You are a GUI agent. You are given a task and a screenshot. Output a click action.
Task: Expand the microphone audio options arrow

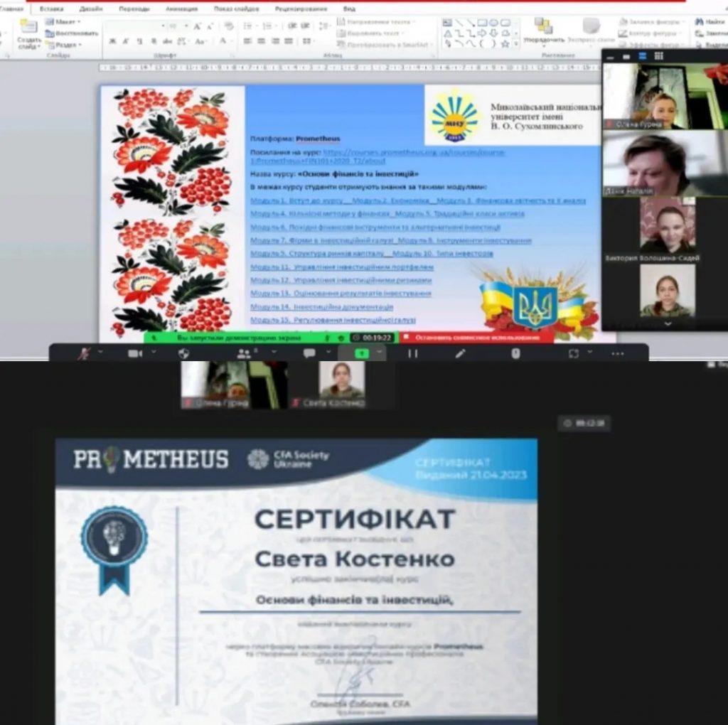(100, 353)
